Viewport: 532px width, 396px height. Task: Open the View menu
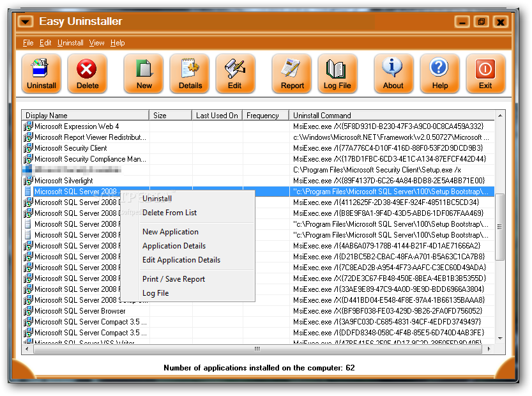[96, 43]
